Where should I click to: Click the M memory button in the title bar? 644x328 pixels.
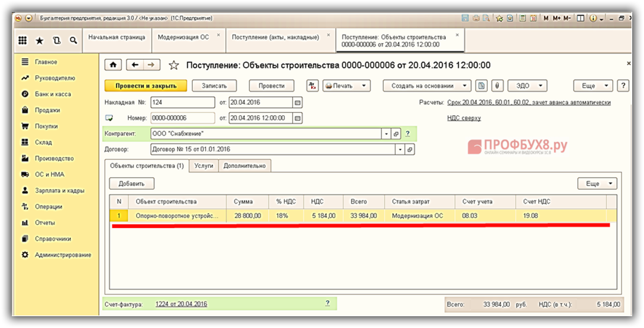point(546,18)
